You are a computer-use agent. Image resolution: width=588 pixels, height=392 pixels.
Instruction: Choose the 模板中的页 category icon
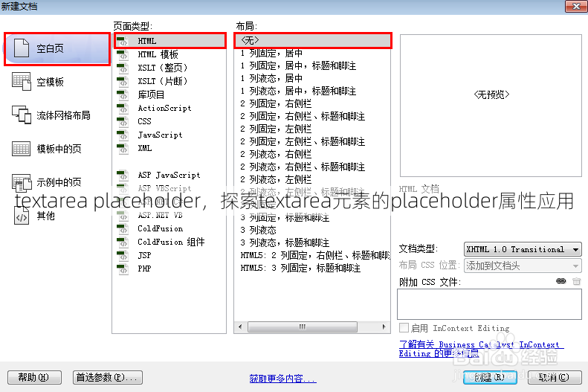[21, 149]
